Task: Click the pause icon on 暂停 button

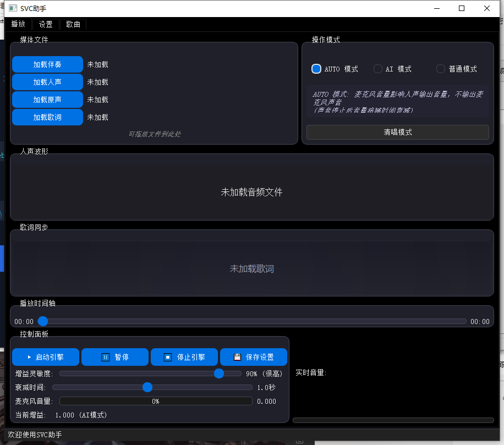Action: [105, 356]
